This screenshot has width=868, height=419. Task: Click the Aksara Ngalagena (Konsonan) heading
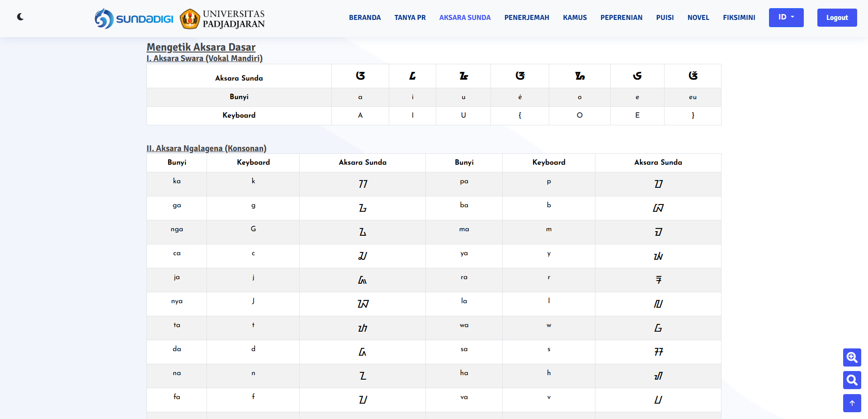coord(207,148)
